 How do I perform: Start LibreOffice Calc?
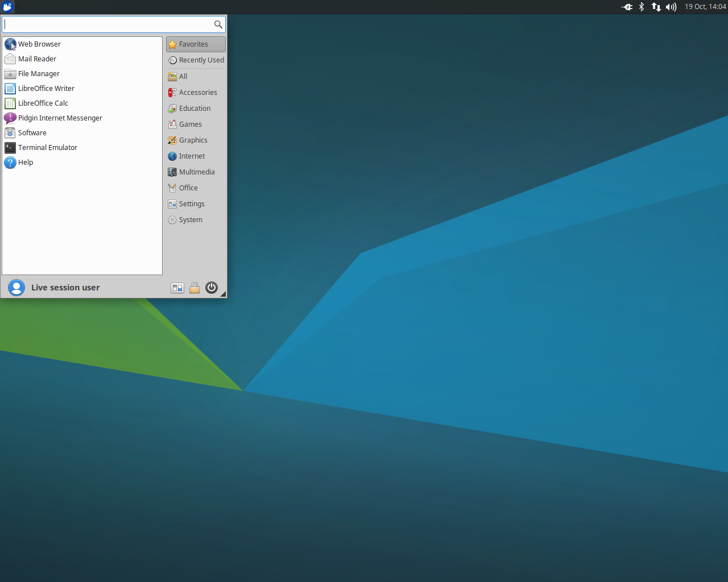[x=82, y=103]
